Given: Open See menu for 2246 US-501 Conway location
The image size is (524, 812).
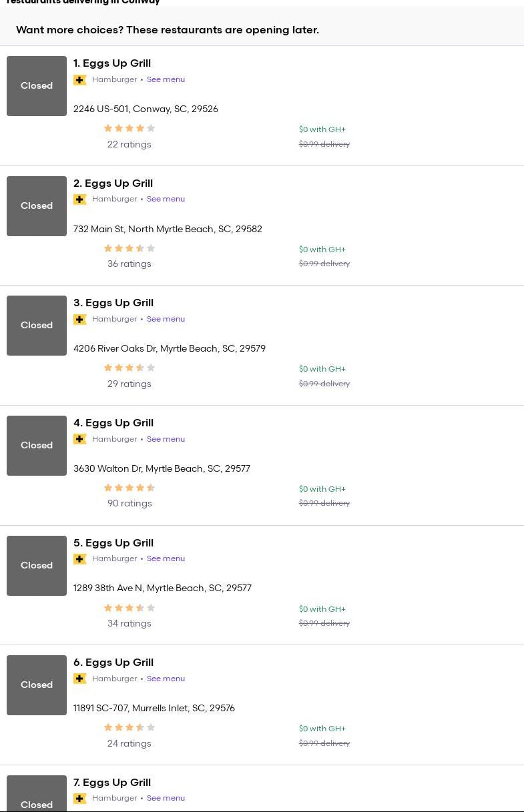Looking at the screenshot, I should pos(166,79).
